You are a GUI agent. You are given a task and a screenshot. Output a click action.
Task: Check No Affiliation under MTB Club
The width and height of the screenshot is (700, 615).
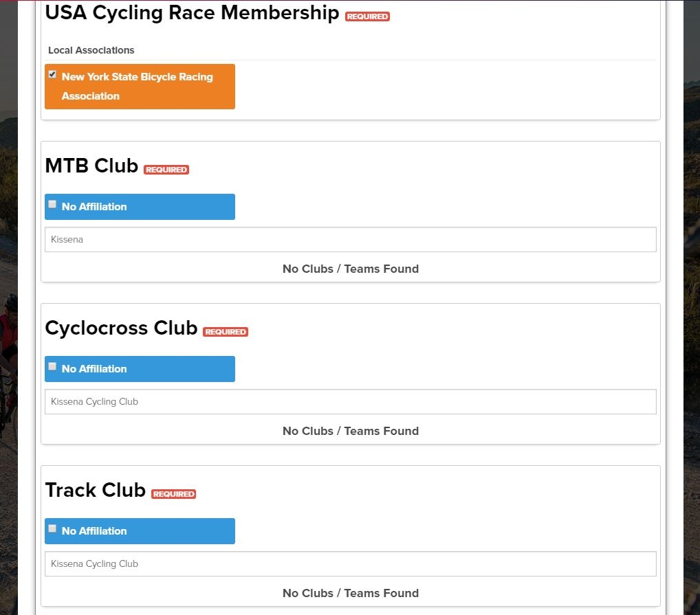tap(52, 204)
